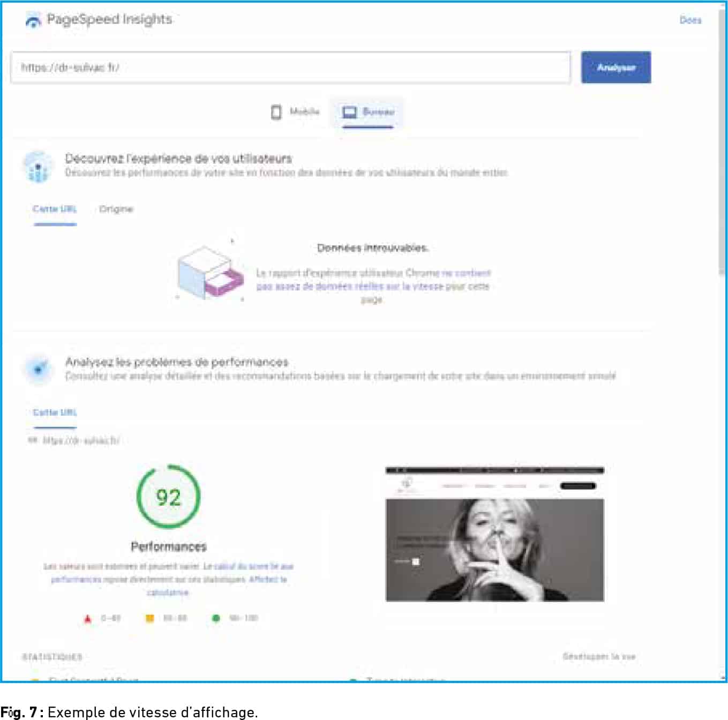Viewport: 728px width, 720px height.
Task: Click the Analyser button
Action: (x=616, y=67)
